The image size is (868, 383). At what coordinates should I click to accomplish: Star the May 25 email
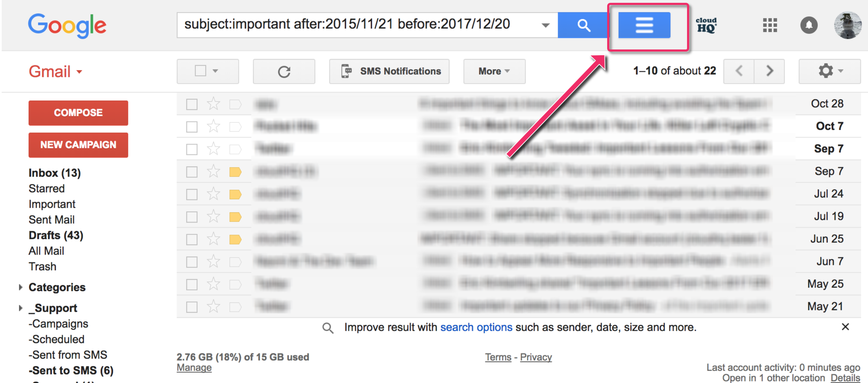(213, 284)
